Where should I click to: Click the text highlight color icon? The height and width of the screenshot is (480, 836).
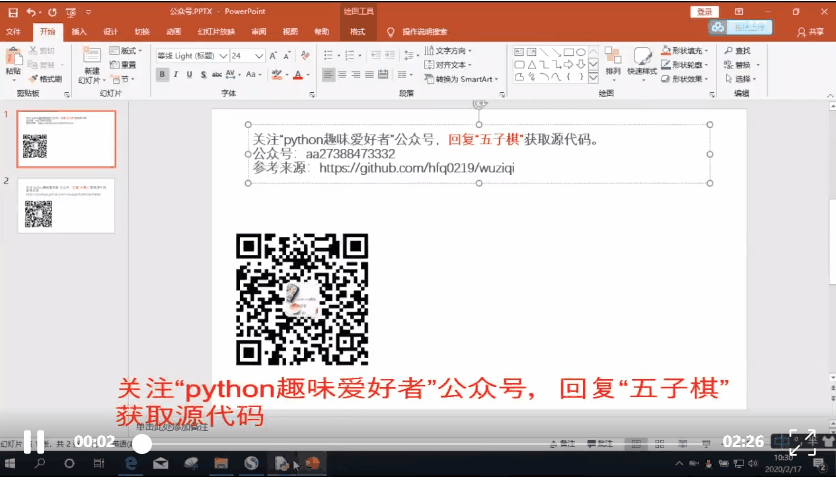pyautogui.click(x=276, y=74)
